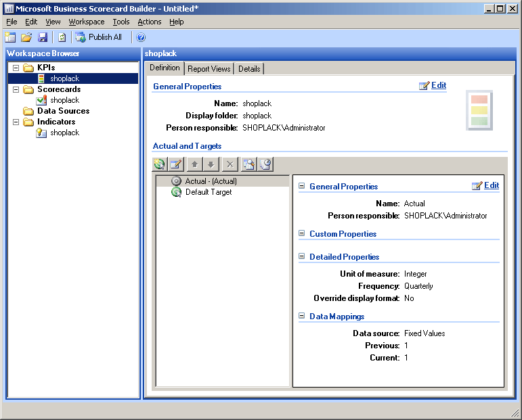This screenshot has width=522, height=420.
Task: Select the Default Target list row
Action: tap(223, 192)
